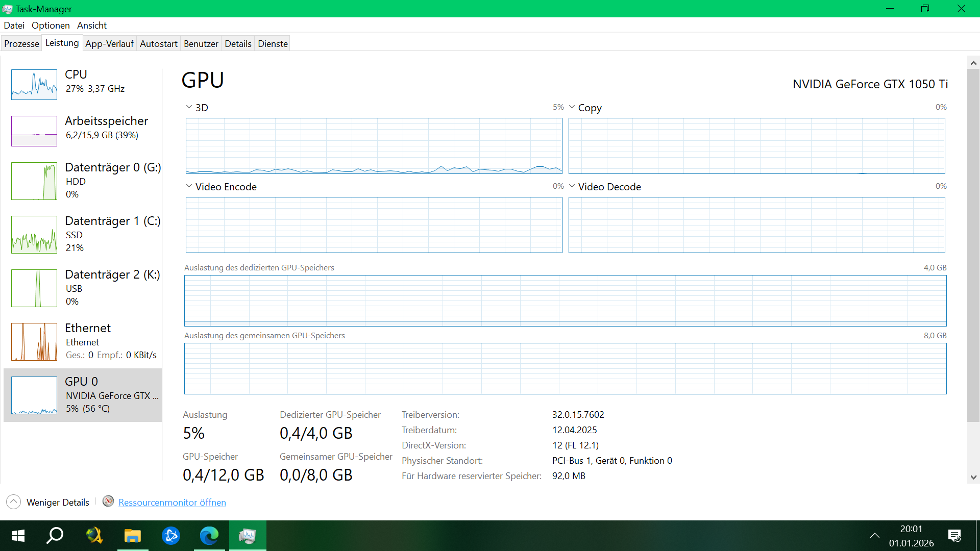Open Microsoft Edge from the taskbar
This screenshot has width=980, height=551.
(209, 536)
